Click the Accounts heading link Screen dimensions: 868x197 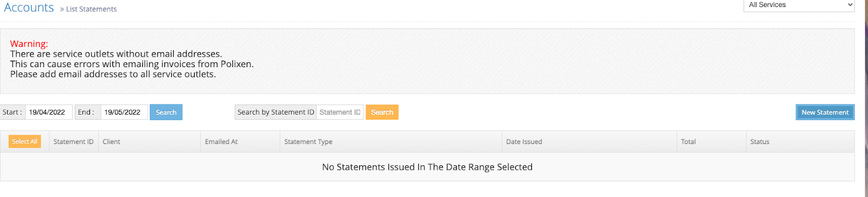point(29,8)
